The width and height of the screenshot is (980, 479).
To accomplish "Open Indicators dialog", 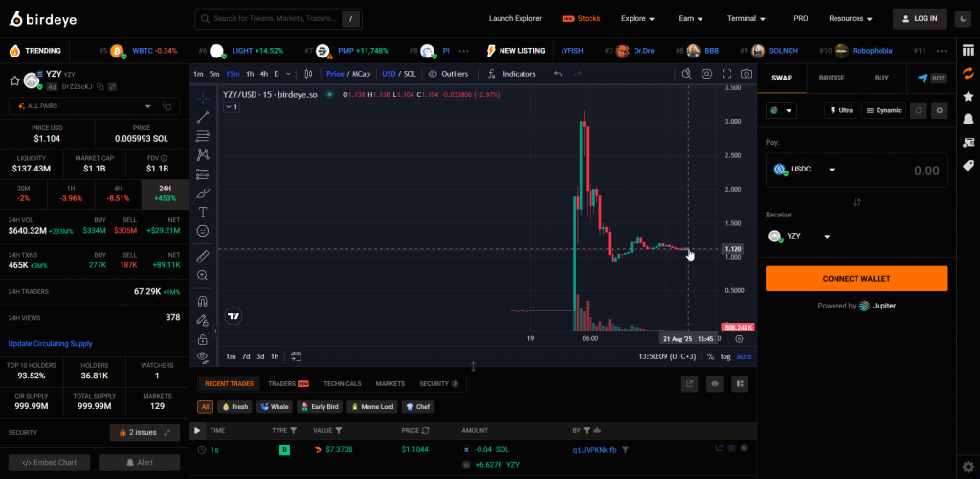I will [x=511, y=74].
